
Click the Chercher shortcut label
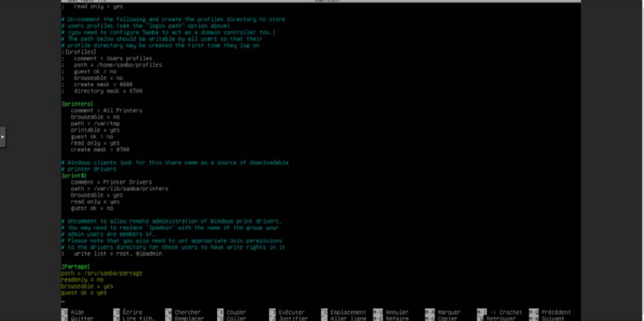point(187,312)
